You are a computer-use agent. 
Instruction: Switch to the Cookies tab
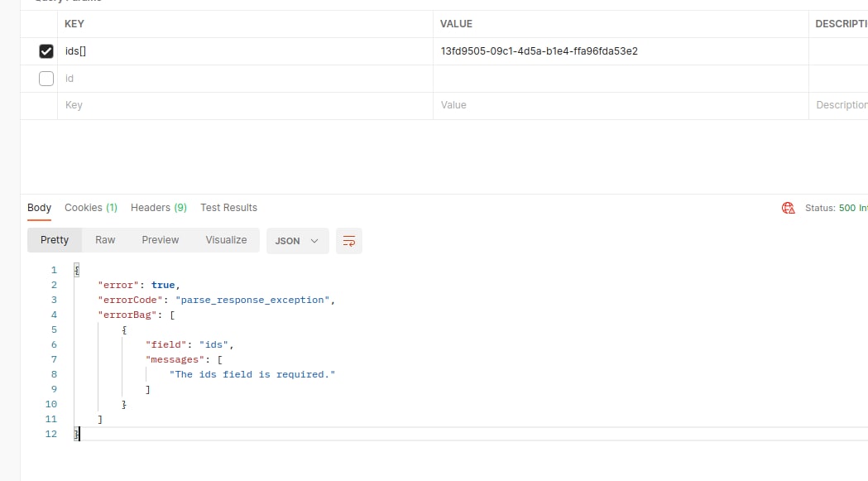pos(91,208)
